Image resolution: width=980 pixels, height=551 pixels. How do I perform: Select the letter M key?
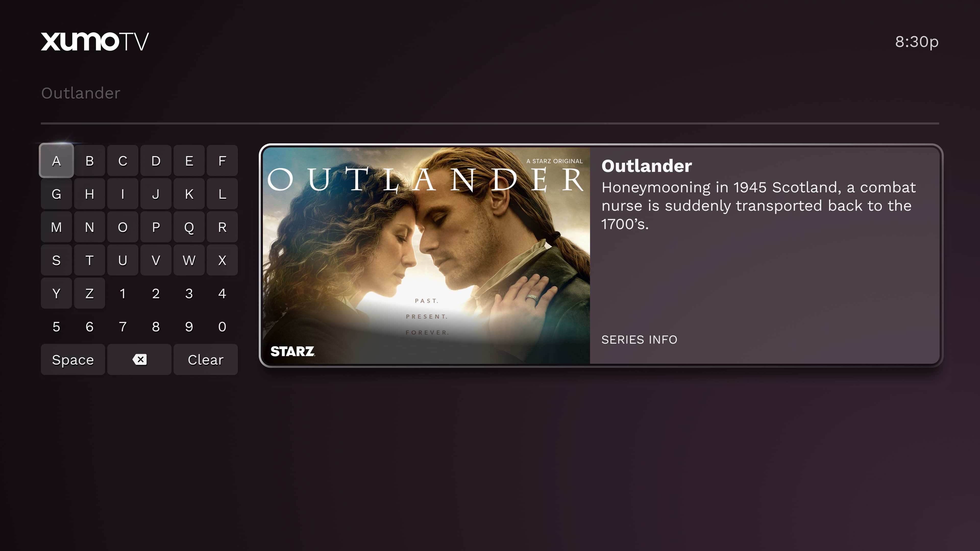pos(56,227)
